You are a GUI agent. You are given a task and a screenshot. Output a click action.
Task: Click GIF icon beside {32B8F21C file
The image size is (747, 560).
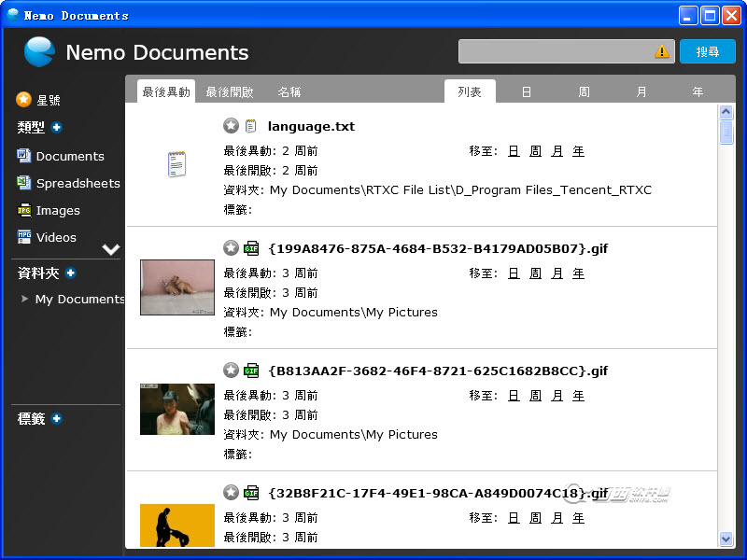point(251,493)
